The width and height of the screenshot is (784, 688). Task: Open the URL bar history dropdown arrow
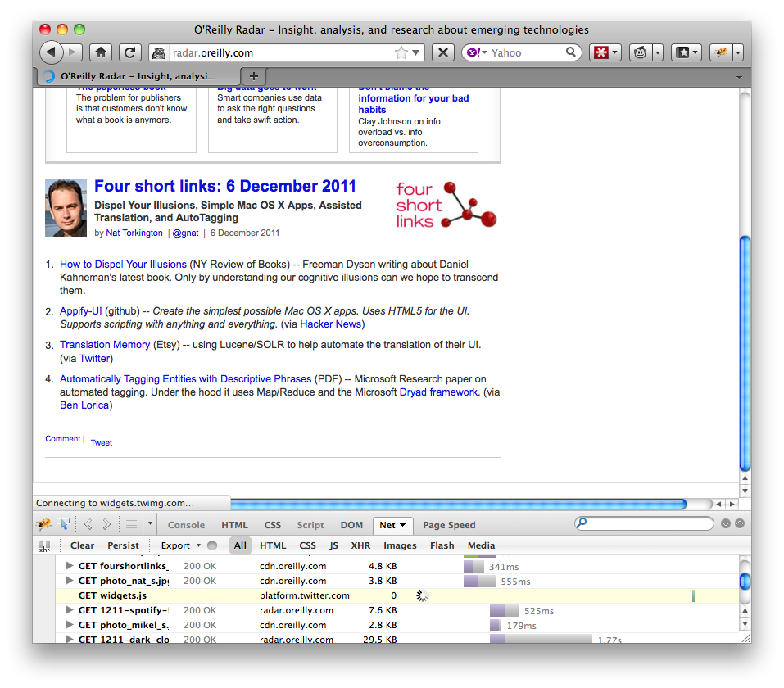(x=415, y=52)
